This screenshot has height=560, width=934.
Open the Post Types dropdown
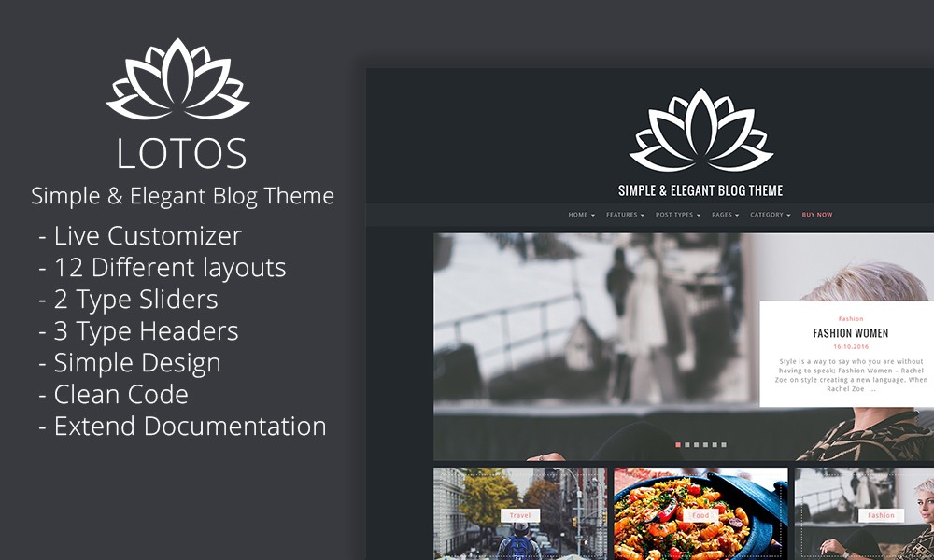pos(677,215)
